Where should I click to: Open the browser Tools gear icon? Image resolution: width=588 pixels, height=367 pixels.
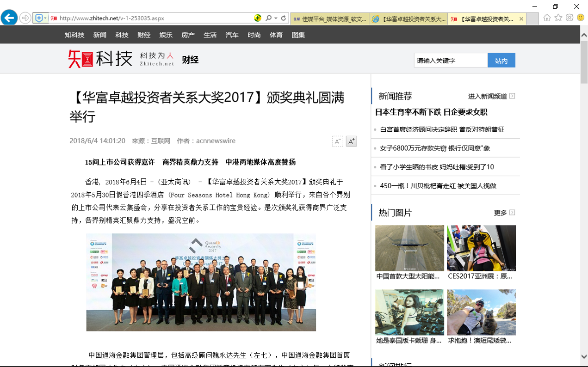tap(569, 18)
